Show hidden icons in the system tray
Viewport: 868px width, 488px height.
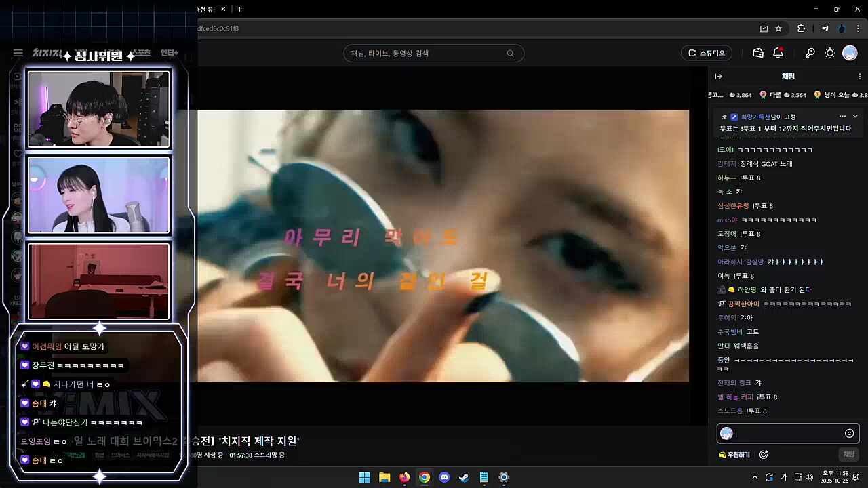pos(755,478)
